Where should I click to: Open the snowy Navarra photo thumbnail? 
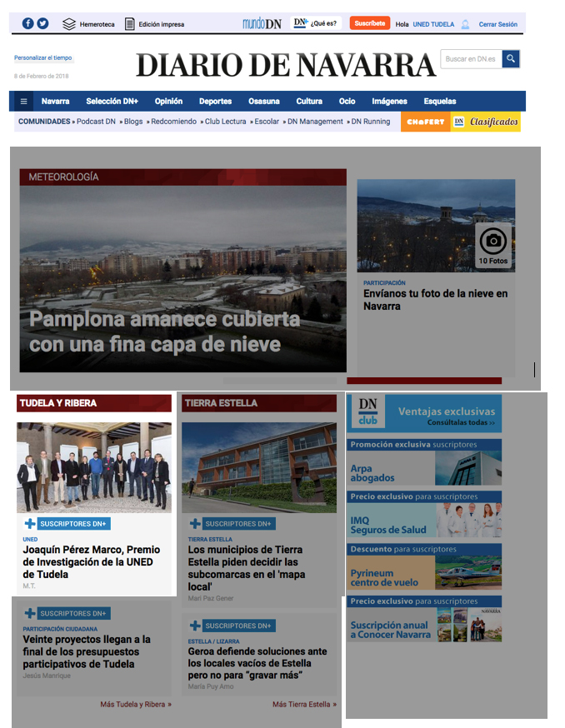point(436,226)
